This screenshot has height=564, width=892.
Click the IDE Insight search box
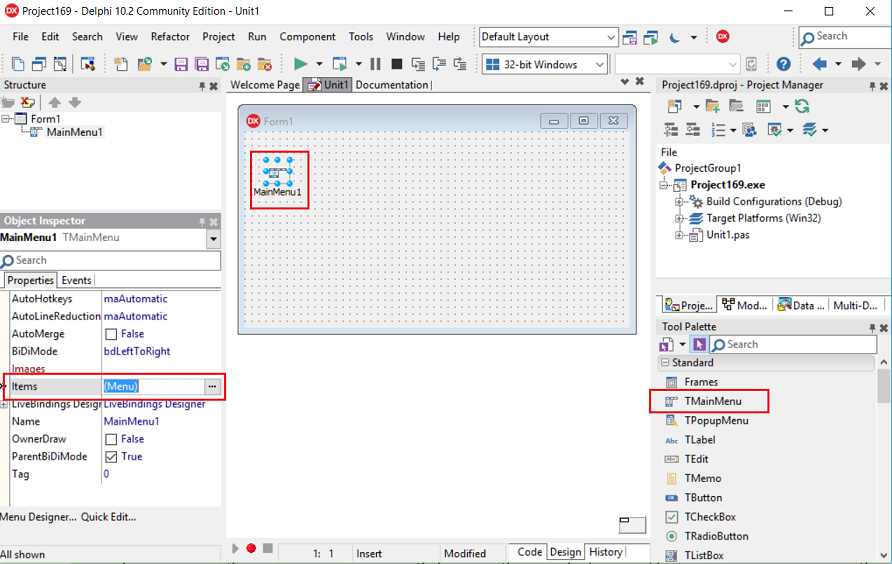[844, 37]
